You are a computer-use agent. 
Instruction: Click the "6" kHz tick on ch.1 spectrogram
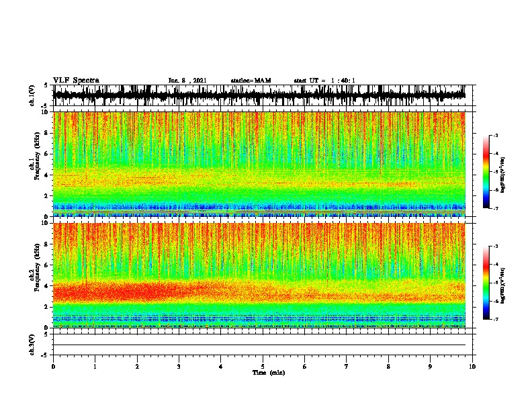48,154
